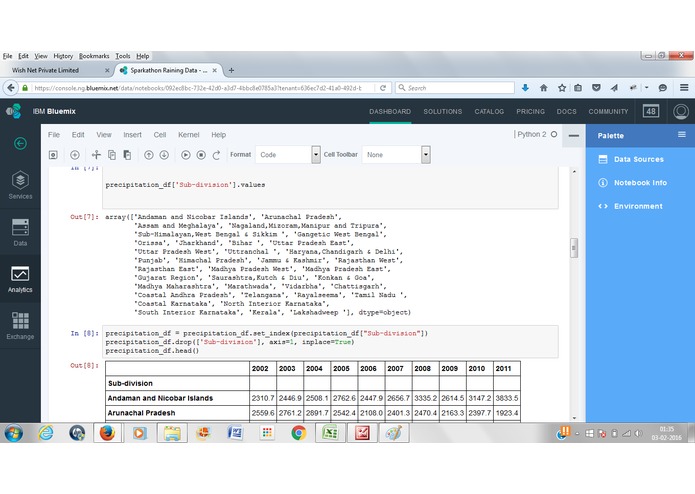Image resolution: width=695 pixels, height=494 pixels.
Task: Save the notebook with the save icon
Action: tap(53, 155)
